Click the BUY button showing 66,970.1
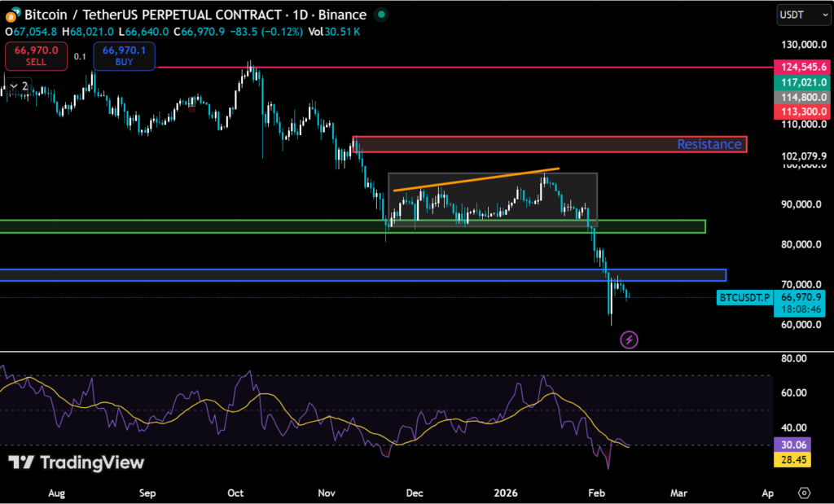Image resolution: width=834 pixels, height=504 pixels. (x=124, y=56)
